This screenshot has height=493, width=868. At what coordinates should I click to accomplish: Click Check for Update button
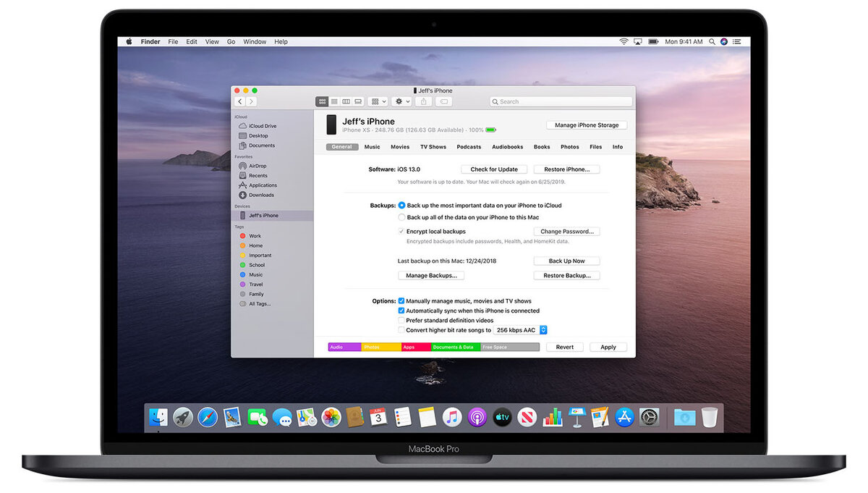494,169
